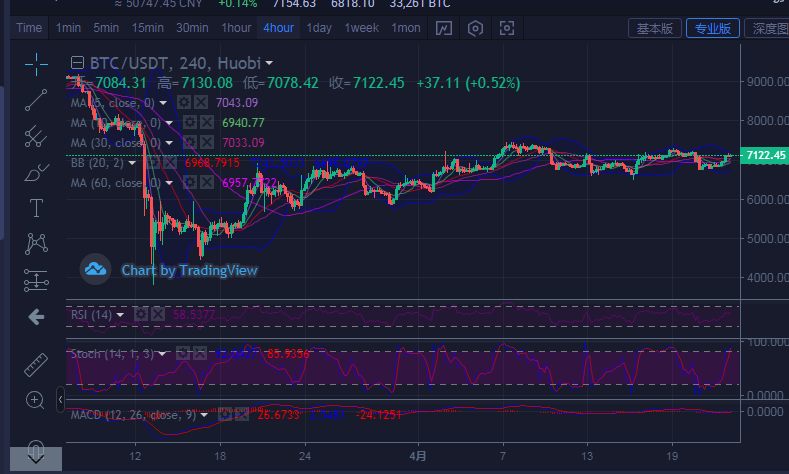The width and height of the screenshot is (789, 474).
Task: Click the 4月 date label on time axis
Action: click(x=418, y=456)
